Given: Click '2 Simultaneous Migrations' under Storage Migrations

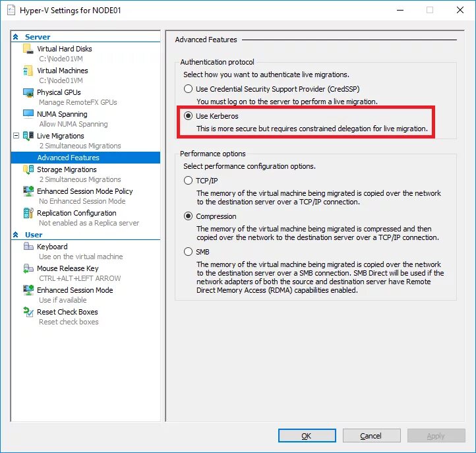Looking at the screenshot, I should click(80, 179).
